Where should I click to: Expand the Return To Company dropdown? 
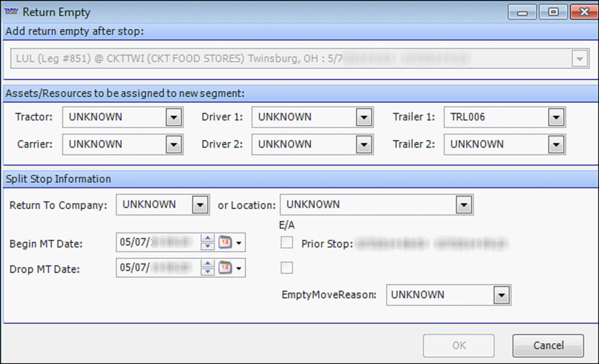200,205
